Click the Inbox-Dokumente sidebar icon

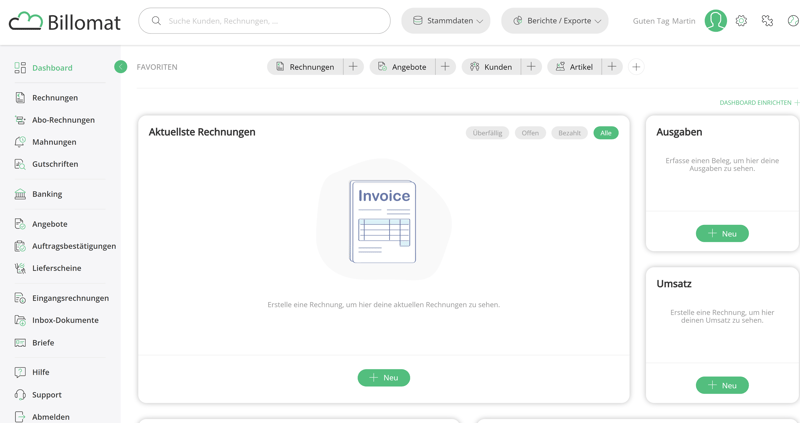(20, 320)
